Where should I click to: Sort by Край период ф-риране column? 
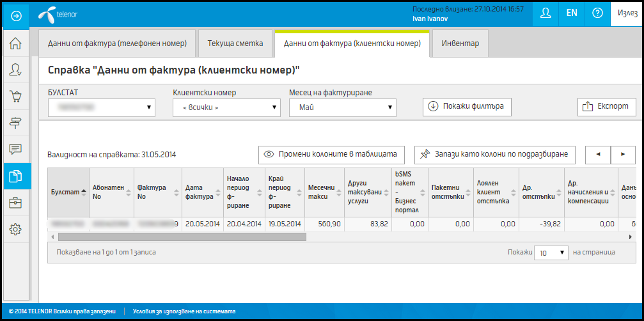tap(285, 192)
